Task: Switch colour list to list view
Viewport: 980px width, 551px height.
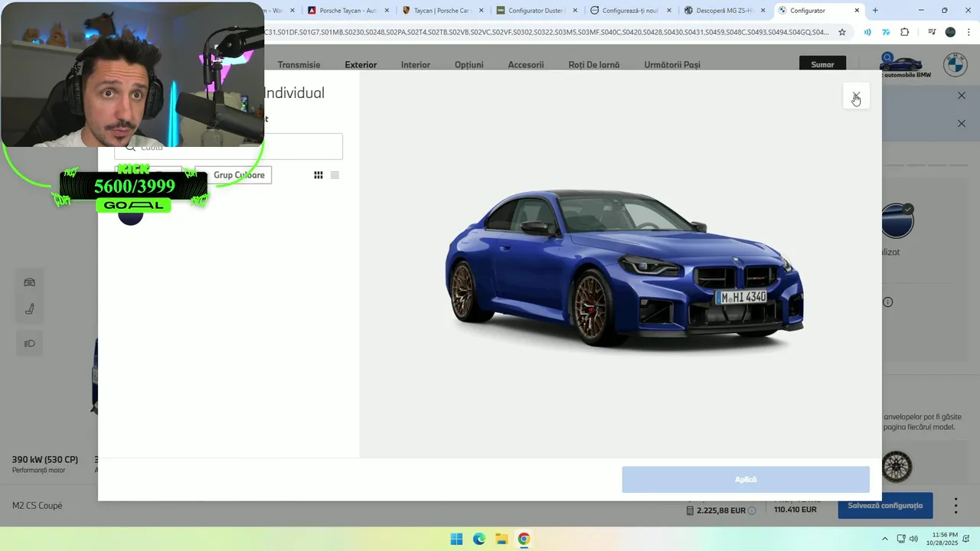Action: click(x=335, y=175)
